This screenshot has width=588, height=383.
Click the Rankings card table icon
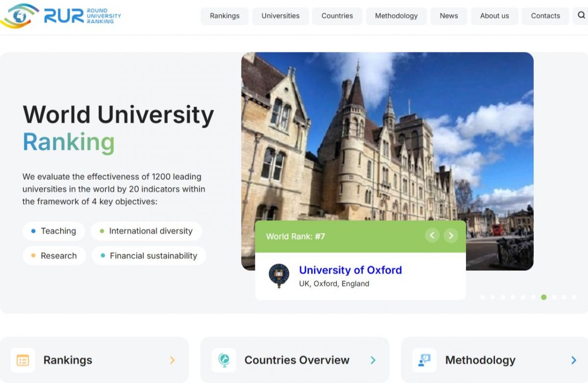(23, 360)
